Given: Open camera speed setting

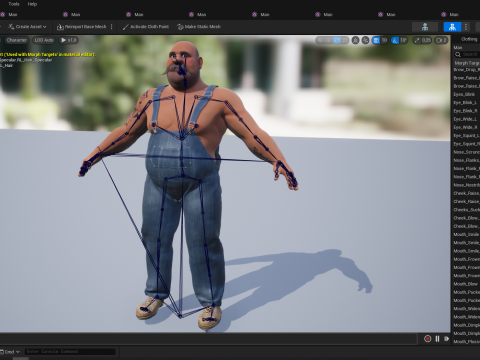Looking at the screenshot, I should click(441, 40).
